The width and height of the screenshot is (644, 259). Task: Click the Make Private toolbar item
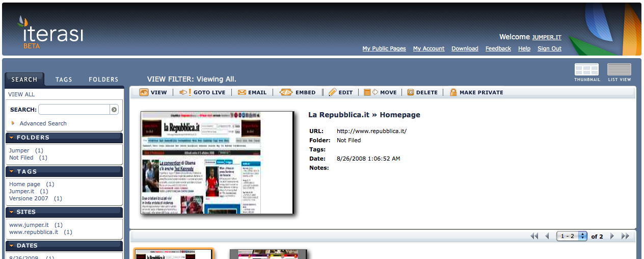click(476, 92)
